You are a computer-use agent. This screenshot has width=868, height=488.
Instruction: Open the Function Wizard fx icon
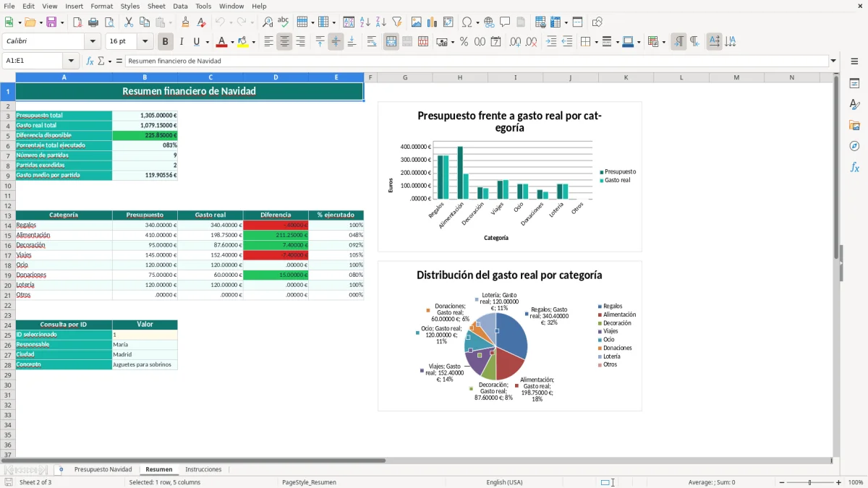[90, 61]
